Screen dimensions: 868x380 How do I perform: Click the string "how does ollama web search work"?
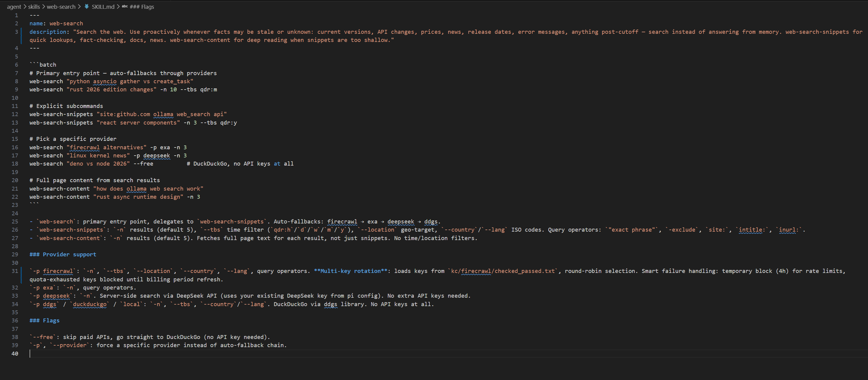pyautogui.click(x=148, y=189)
